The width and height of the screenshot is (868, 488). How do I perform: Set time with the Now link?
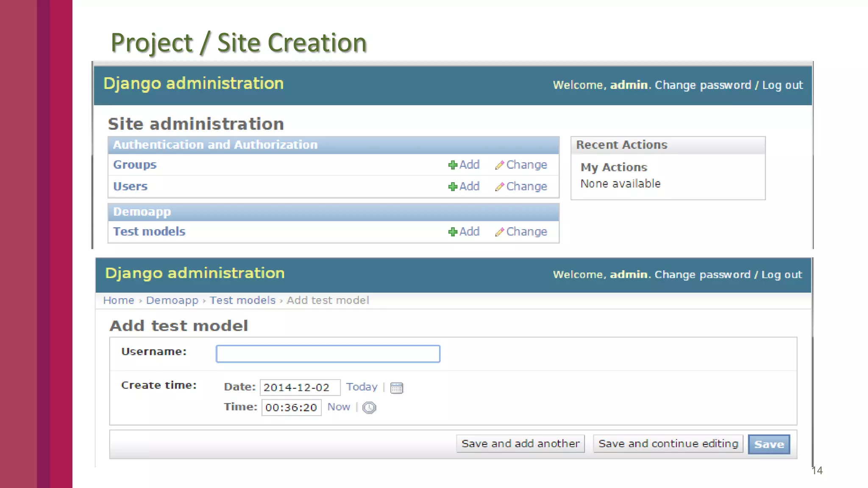tap(339, 407)
